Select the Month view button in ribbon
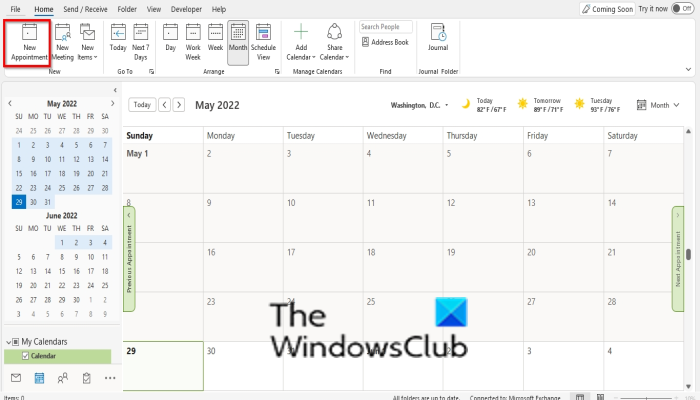700x400 pixels. 238,43
